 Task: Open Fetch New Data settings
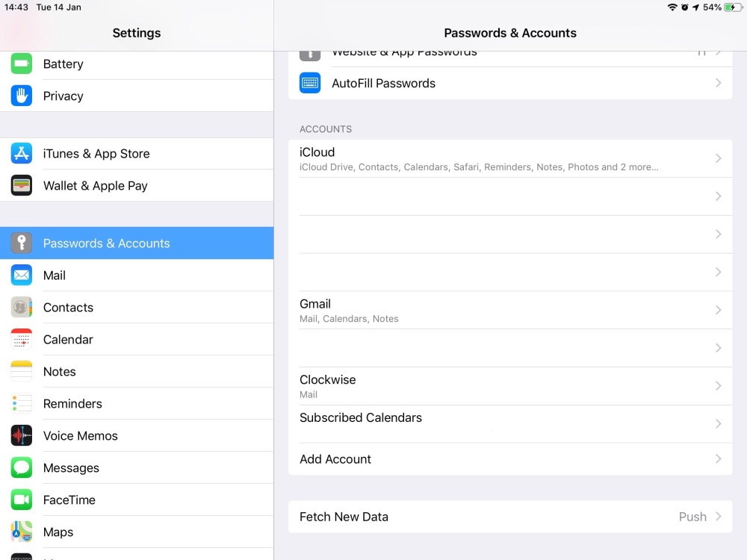tap(510, 517)
